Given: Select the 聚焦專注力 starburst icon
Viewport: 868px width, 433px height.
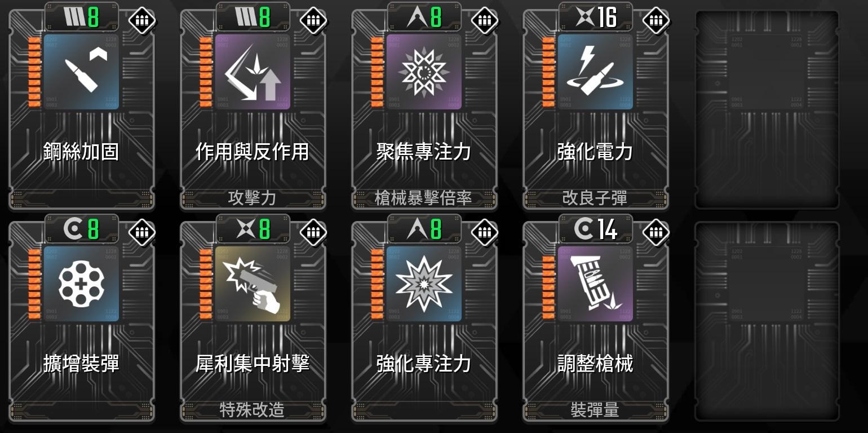Looking at the screenshot, I should 424,72.
